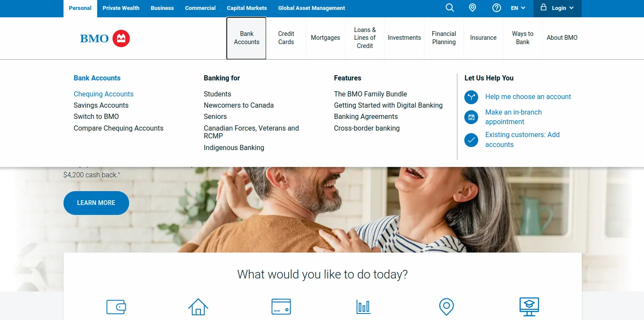The height and width of the screenshot is (320, 644).
Task: Open the search magnifier icon
Action: [450, 8]
